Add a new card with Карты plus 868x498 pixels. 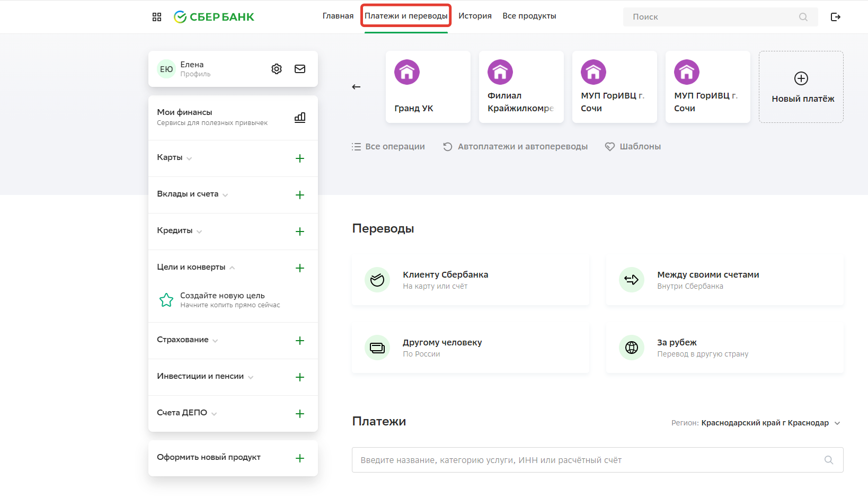(x=300, y=158)
